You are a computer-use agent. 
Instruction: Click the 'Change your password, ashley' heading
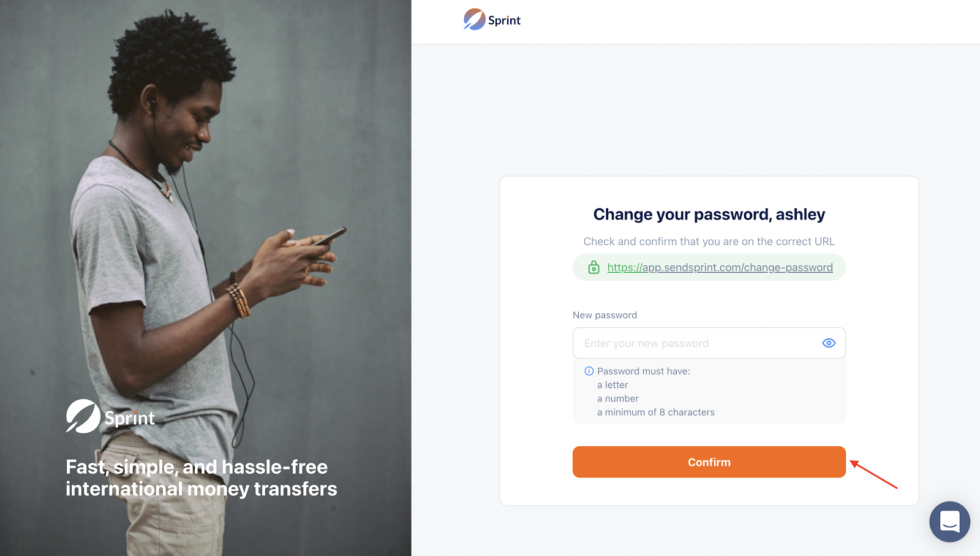(x=709, y=215)
